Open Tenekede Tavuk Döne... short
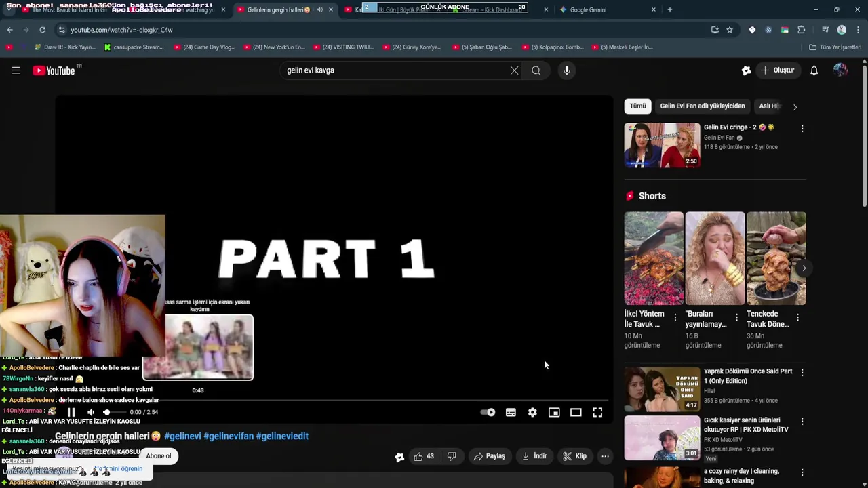This screenshot has width=868, height=488. (x=776, y=258)
